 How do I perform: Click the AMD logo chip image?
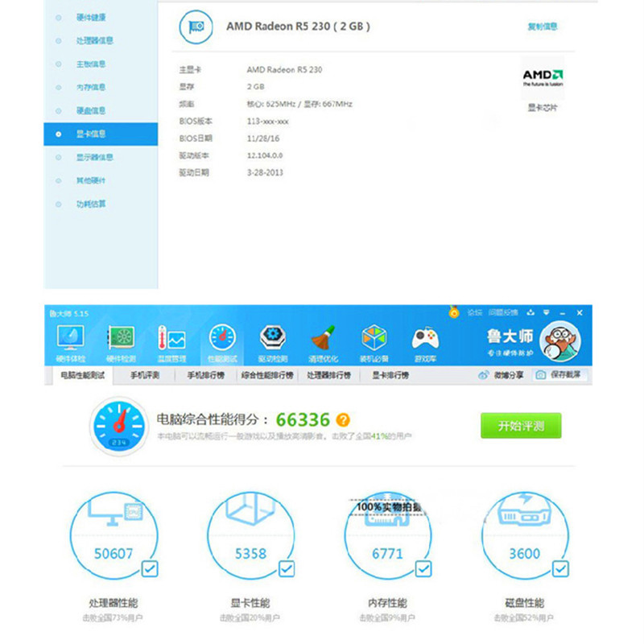(x=543, y=78)
